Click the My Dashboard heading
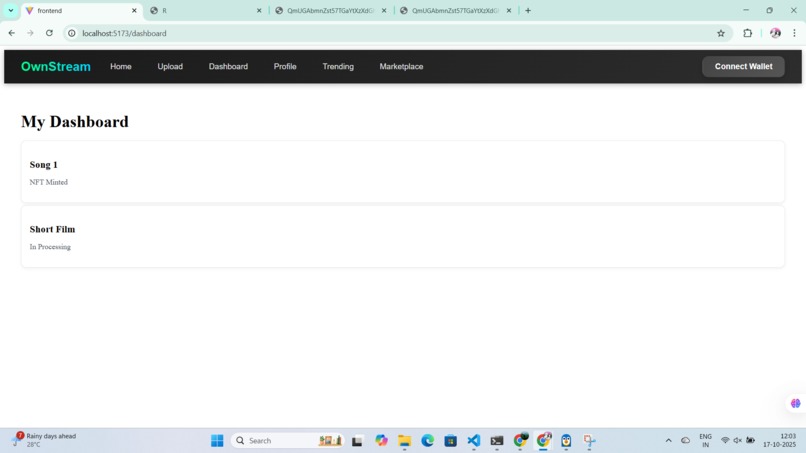The width and height of the screenshot is (806, 453). (x=75, y=122)
